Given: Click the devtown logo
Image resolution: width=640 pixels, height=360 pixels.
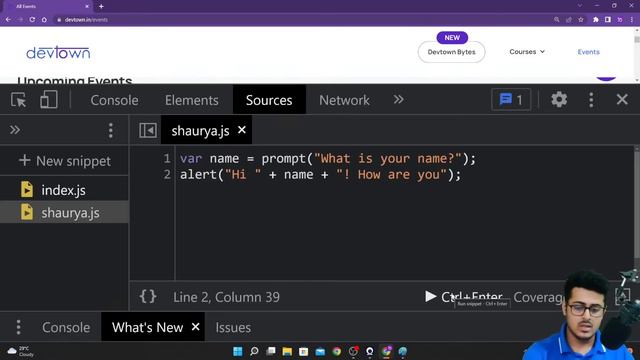Looking at the screenshot, I should [x=58, y=53].
